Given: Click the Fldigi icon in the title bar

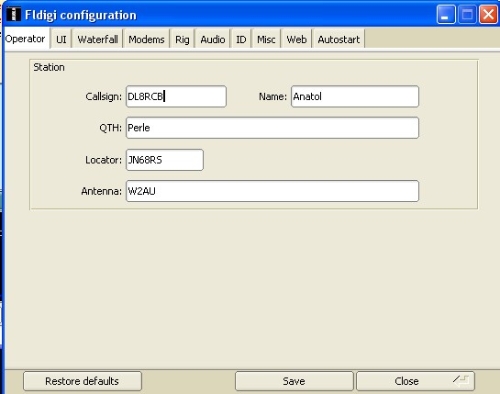Looking at the screenshot, I should [13, 14].
